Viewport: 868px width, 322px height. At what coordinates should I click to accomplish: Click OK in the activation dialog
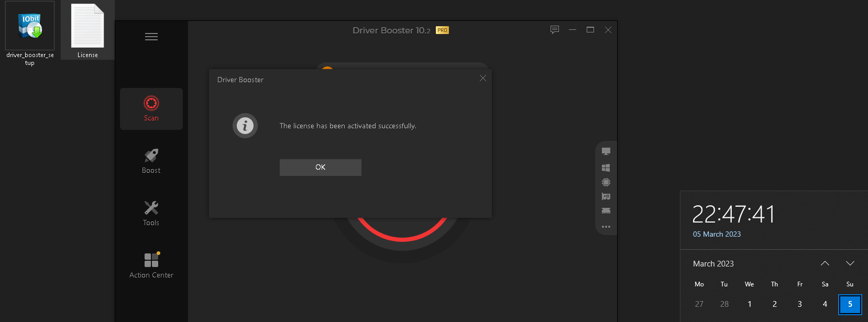(x=321, y=168)
